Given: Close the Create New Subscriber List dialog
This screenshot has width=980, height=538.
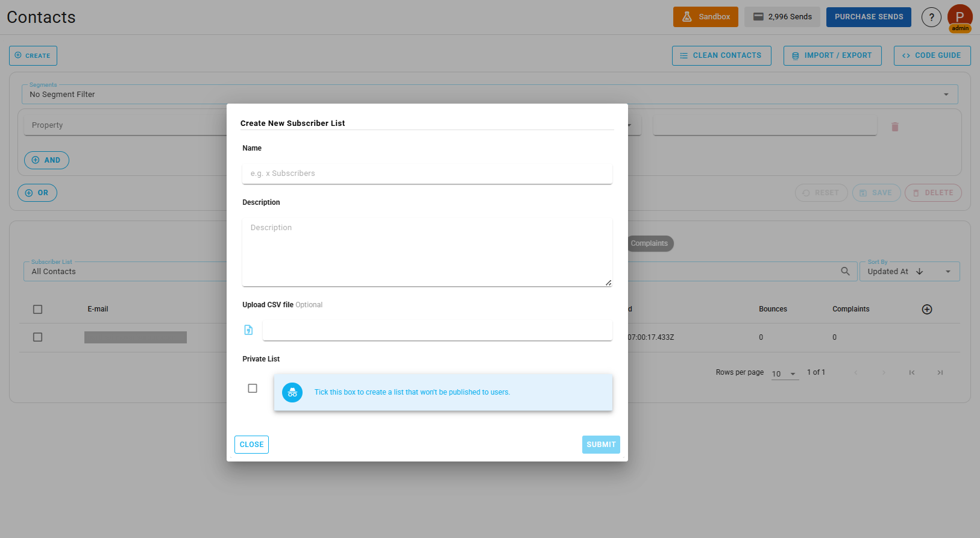Looking at the screenshot, I should click(251, 445).
